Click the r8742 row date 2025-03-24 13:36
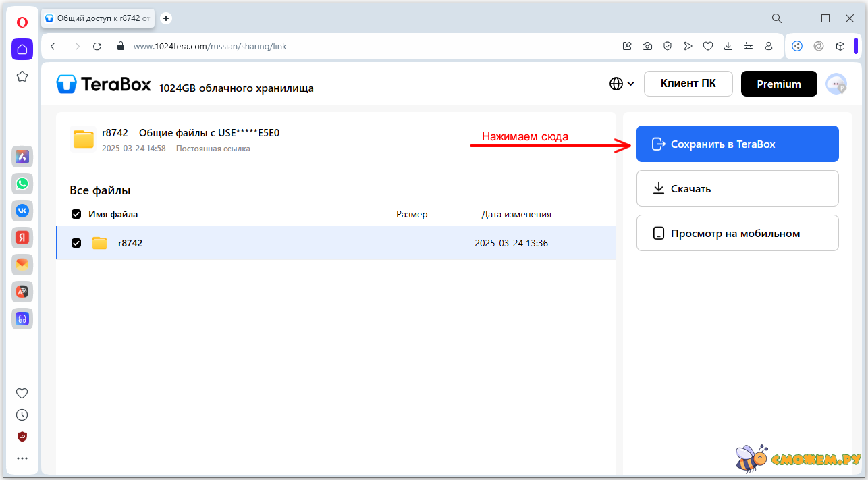 point(512,243)
